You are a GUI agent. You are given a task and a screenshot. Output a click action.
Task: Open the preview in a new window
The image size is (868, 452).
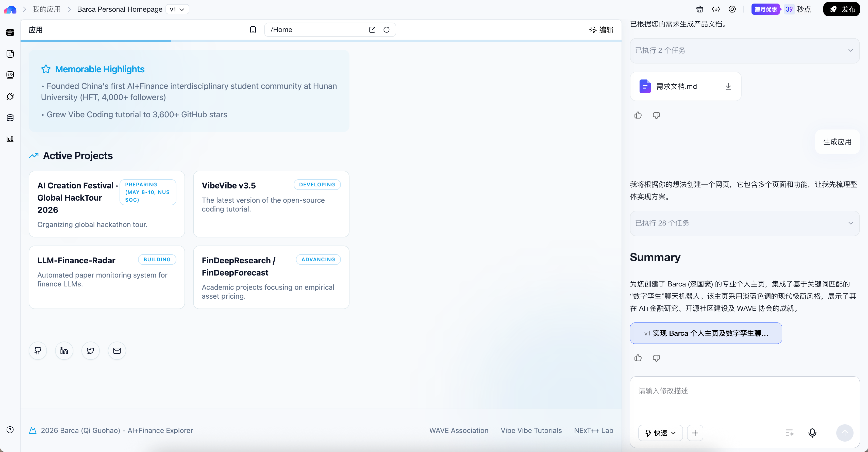(372, 30)
